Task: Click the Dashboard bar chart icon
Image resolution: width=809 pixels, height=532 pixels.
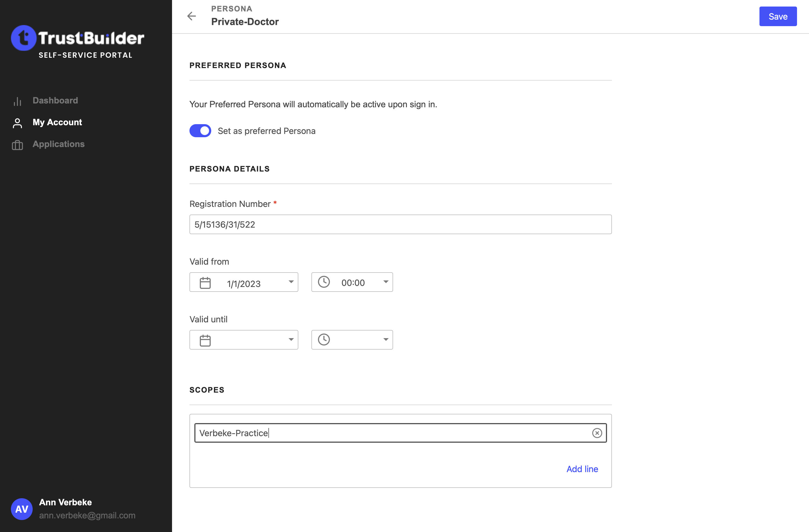Action: point(17,101)
